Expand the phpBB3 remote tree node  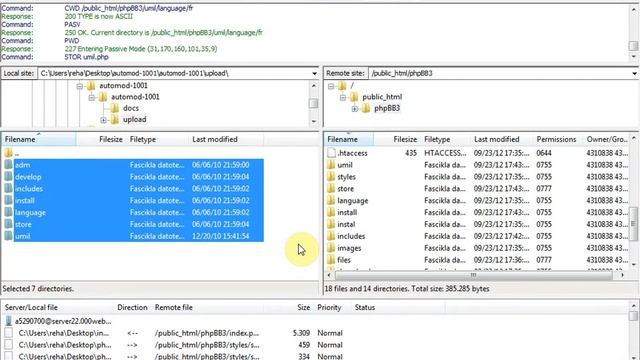point(354,109)
